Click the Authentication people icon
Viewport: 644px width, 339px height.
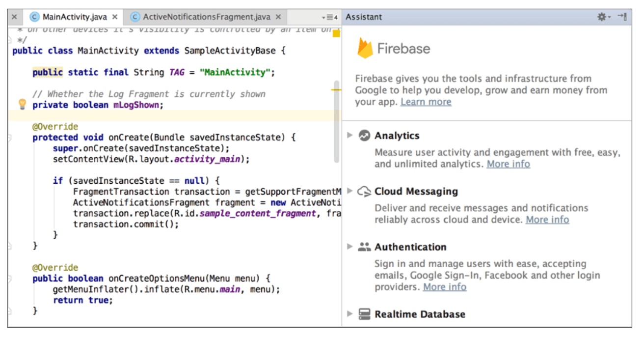click(364, 247)
